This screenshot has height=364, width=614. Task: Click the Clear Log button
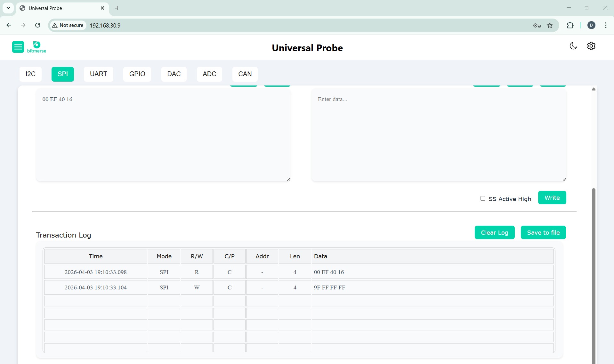coord(494,232)
